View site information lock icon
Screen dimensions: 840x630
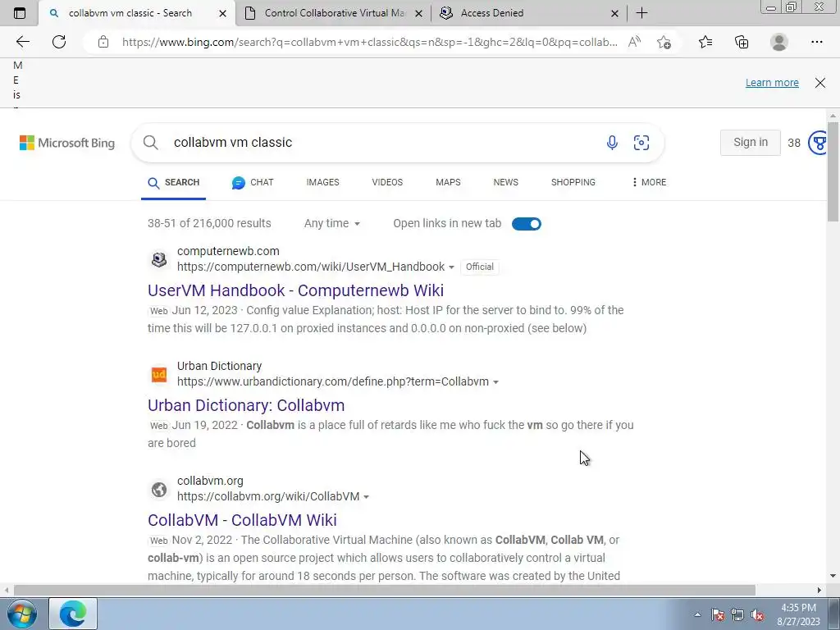tap(103, 42)
